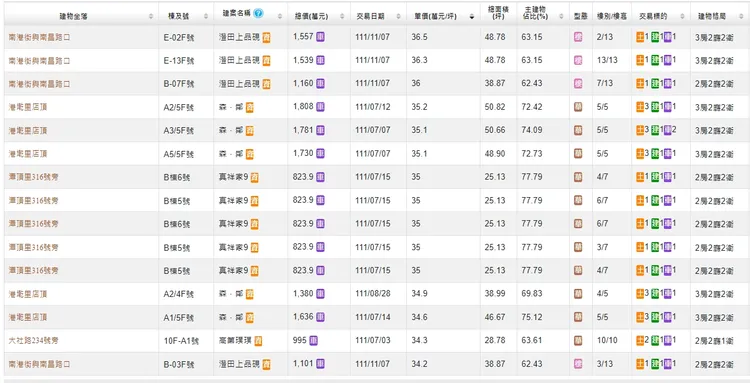750x383 pixels.
Task: Select the purple parking icon beside price 1,539
Action: (x=320, y=60)
